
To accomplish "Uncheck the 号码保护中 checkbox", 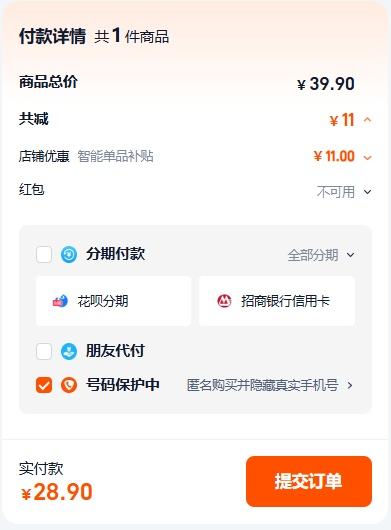I will [x=44, y=385].
